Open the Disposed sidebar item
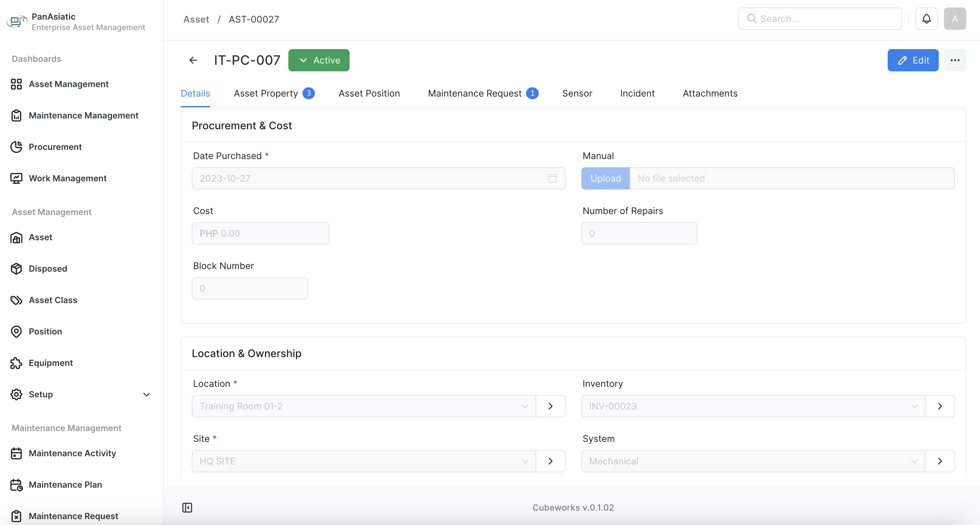The width and height of the screenshot is (980, 525). [x=47, y=269]
